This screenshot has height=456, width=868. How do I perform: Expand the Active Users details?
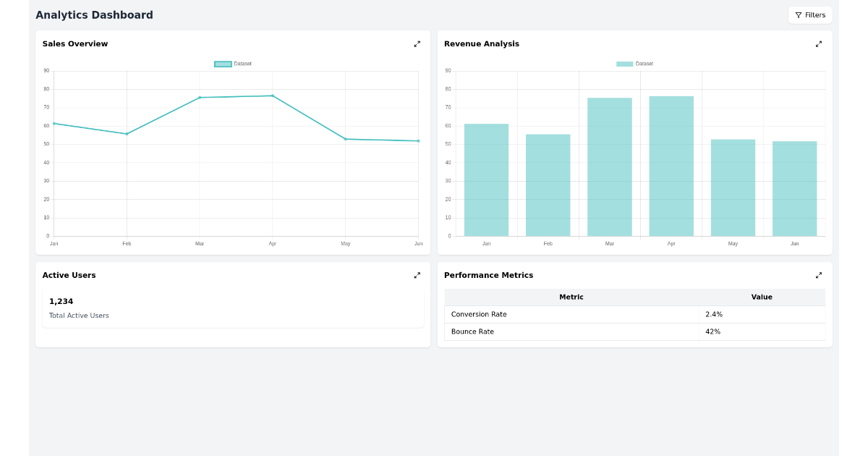click(x=417, y=275)
